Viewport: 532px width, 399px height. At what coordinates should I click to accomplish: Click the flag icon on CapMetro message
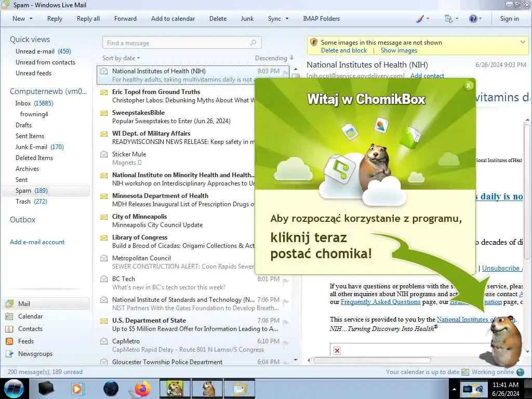pos(286,343)
